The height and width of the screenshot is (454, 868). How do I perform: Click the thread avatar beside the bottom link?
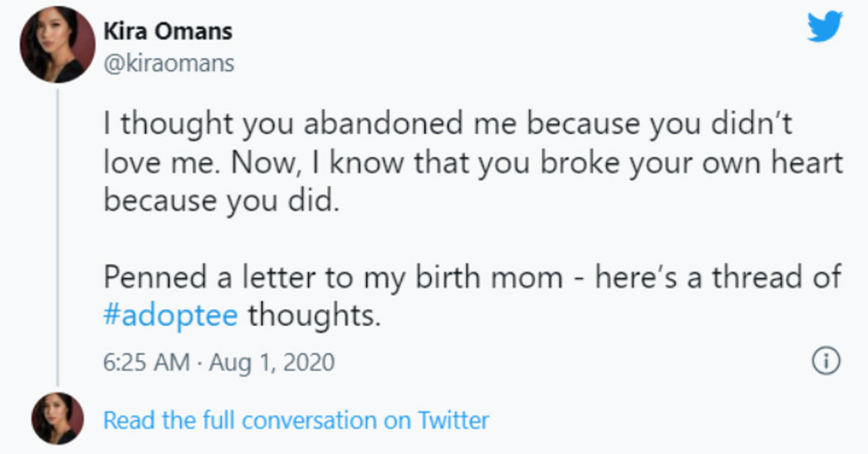point(56,419)
